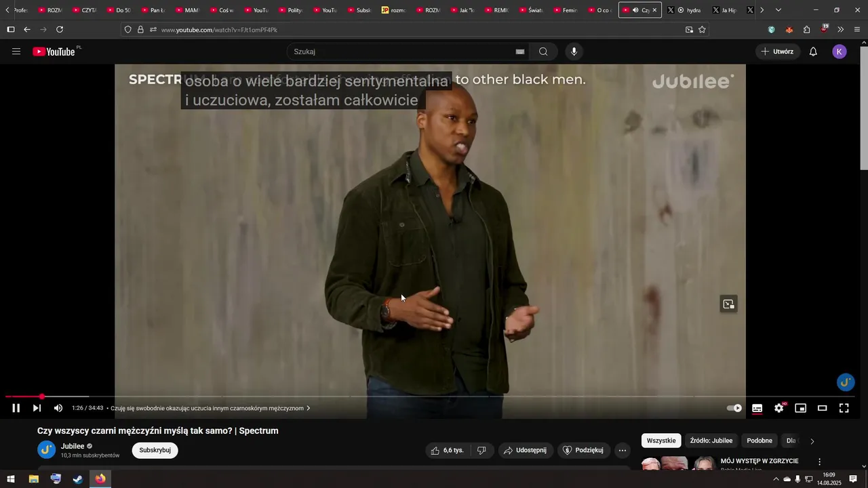Toggle the browser sidebar panel
Screen dimensions: 868x488
[11, 29]
